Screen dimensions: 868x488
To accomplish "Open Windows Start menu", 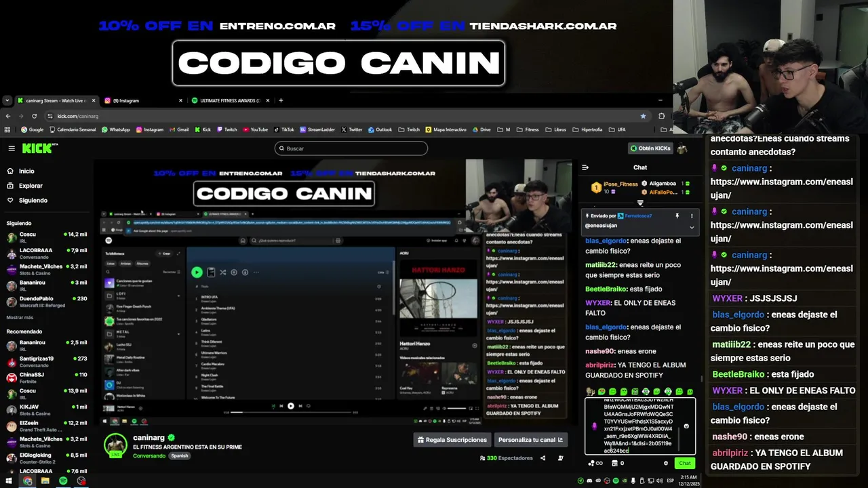I will 9,481.
